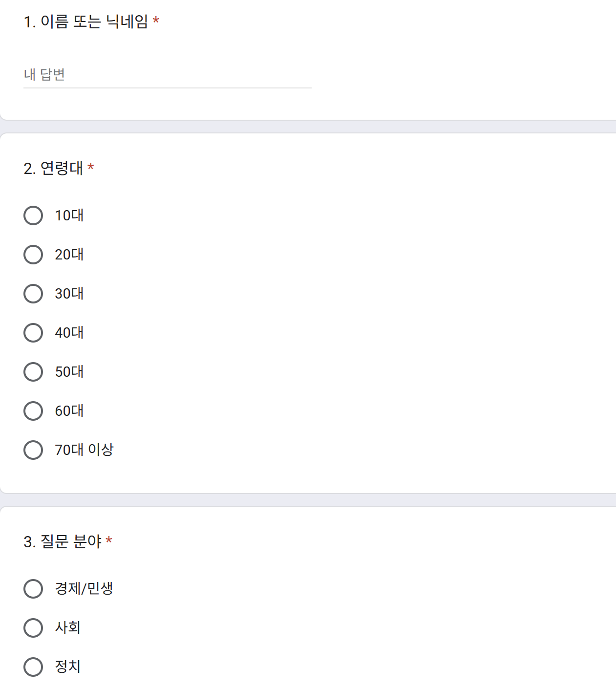Pick 정치 as the question field

(33, 666)
